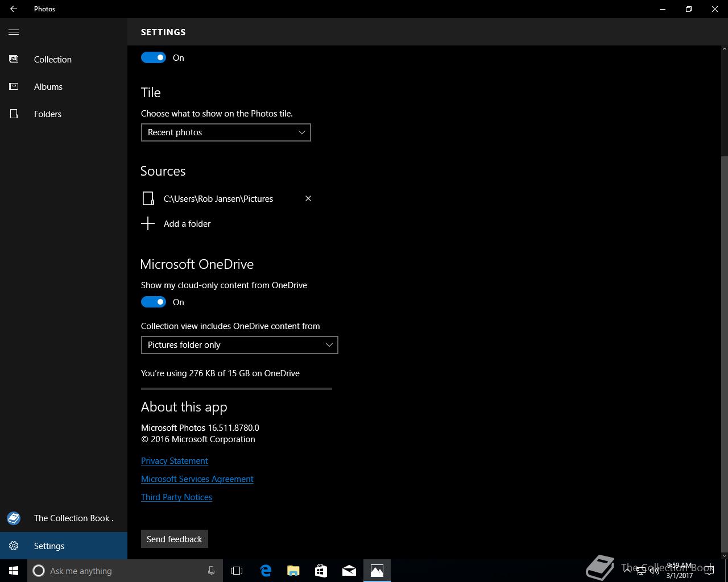Click Send feedback button
728x582 pixels.
[x=175, y=539]
